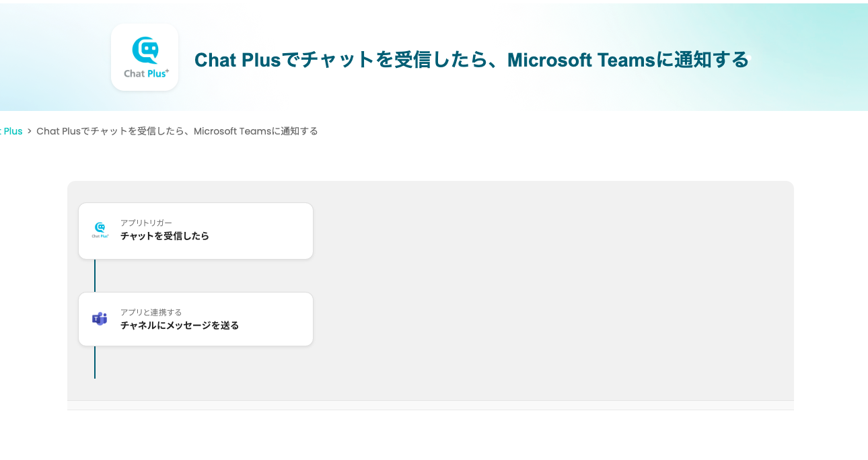
Task: Open the 'Plus' breadcrumb link
Action: 12,131
